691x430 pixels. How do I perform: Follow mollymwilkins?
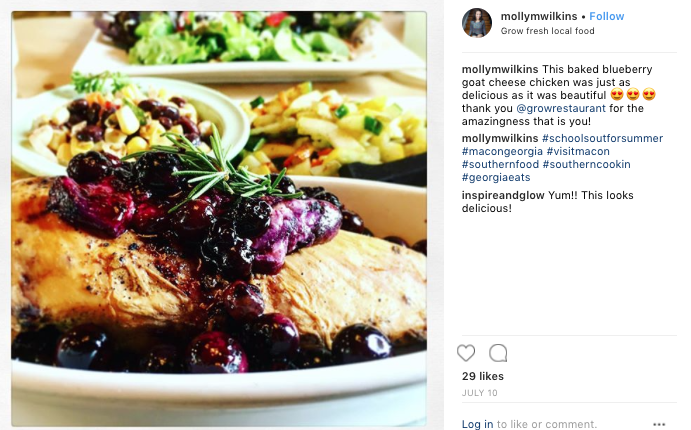pyautogui.click(x=607, y=16)
